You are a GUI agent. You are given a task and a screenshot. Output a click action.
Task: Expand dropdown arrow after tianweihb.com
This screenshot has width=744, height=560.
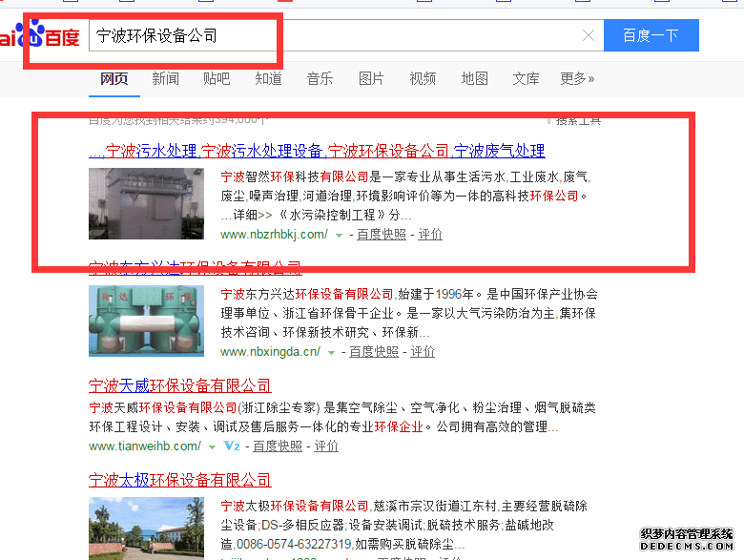tap(212, 446)
